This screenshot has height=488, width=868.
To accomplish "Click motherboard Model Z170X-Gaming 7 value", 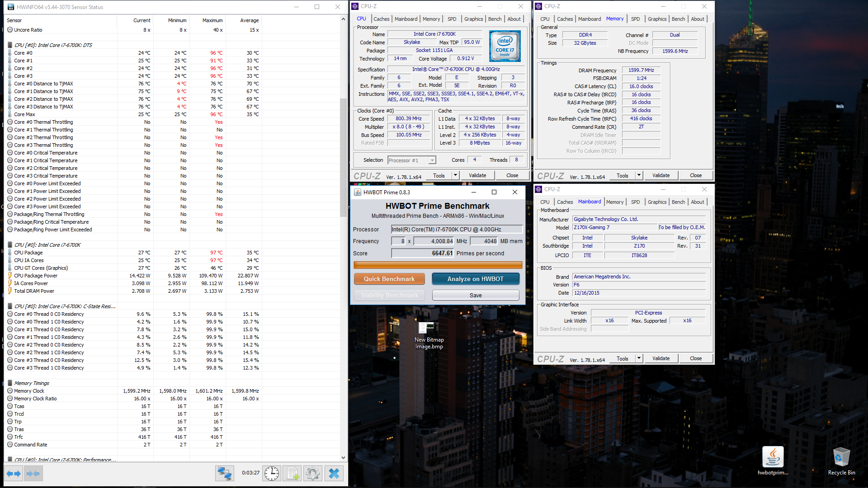I will click(x=615, y=227).
